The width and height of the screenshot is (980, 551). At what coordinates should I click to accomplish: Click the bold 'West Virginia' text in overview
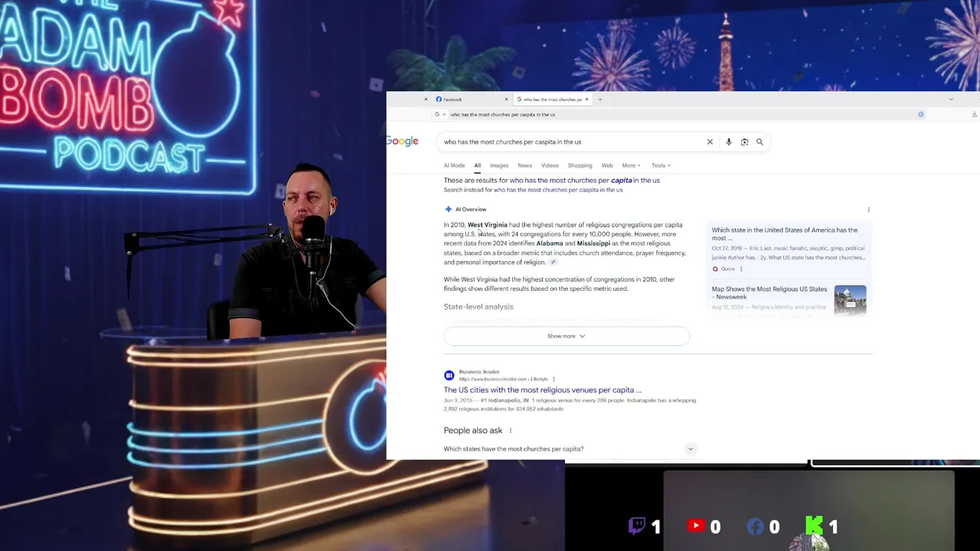(488, 225)
